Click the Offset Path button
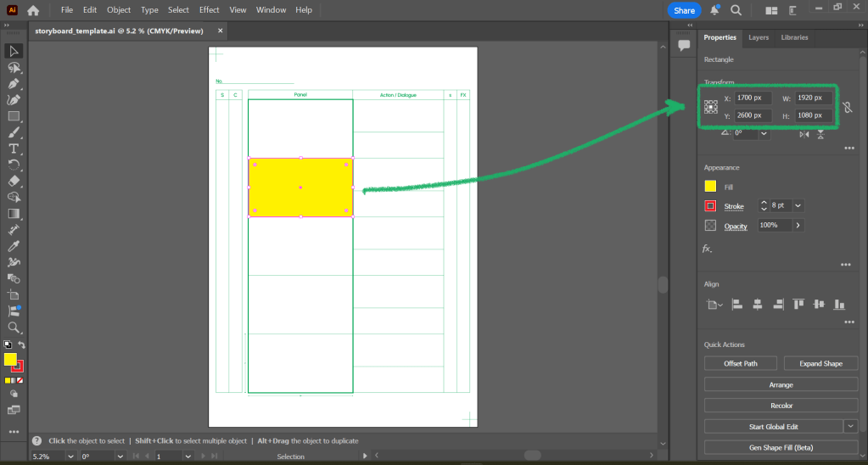Screen dimensions: 868x465 tap(740, 364)
